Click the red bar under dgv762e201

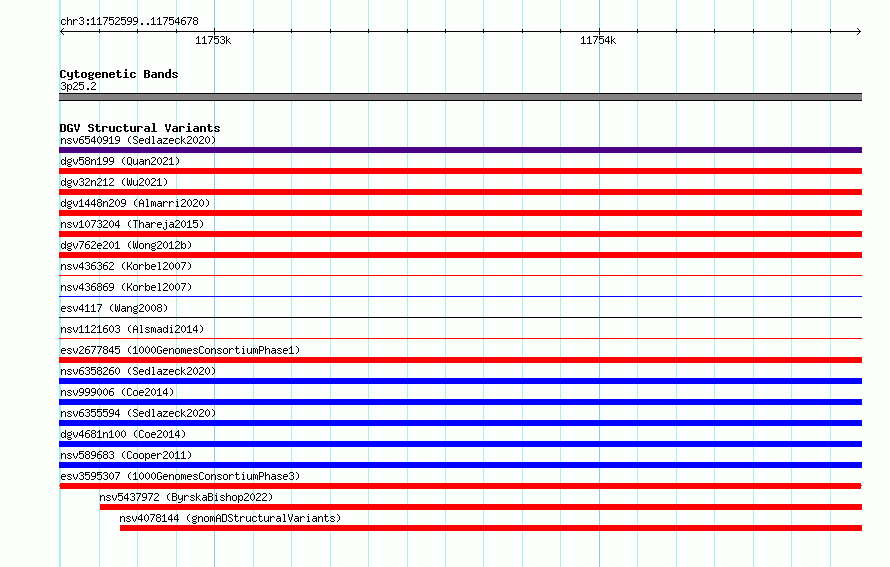tap(460, 255)
